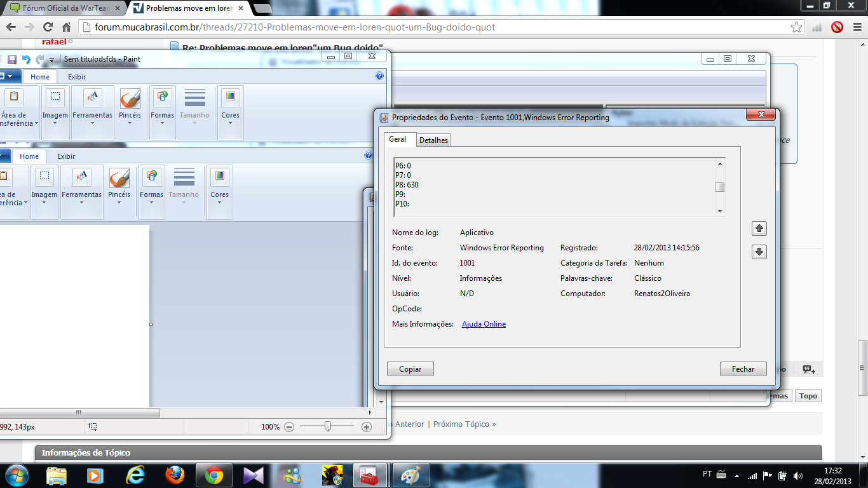
Task: Click the Paint save icon in title bar
Action: click(x=12, y=59)
